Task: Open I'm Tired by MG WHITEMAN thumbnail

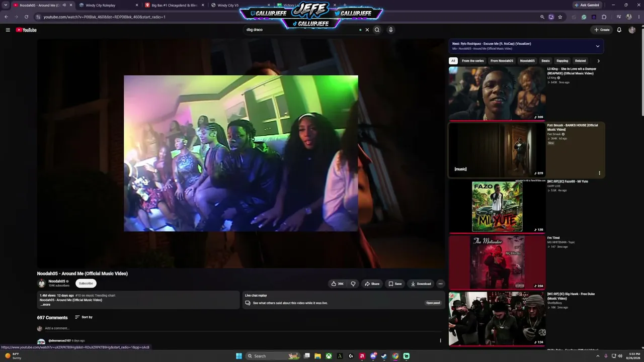Action: tap(497, 262)
